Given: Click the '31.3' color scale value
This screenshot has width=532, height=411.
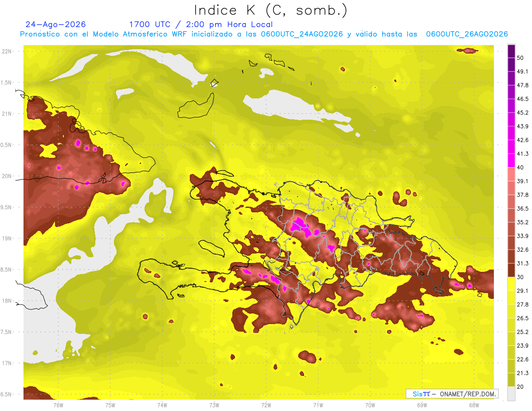Looking at the screenshot, I should (523, 263).
